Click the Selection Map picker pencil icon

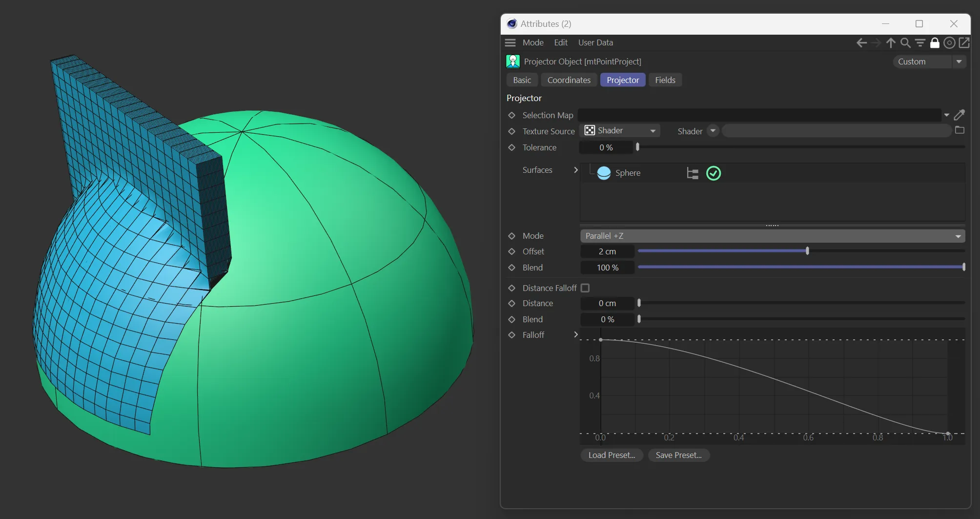pyautogui.click(x=959, y=115)
